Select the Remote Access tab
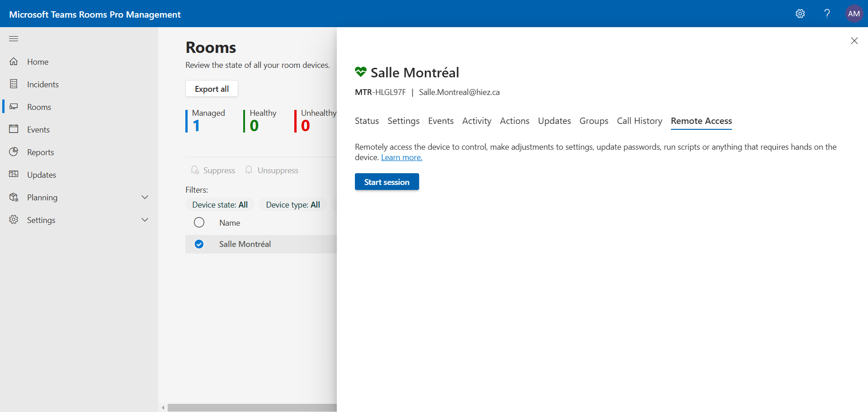The width and height of the screenshot is (868, 412). pos(702,121)
